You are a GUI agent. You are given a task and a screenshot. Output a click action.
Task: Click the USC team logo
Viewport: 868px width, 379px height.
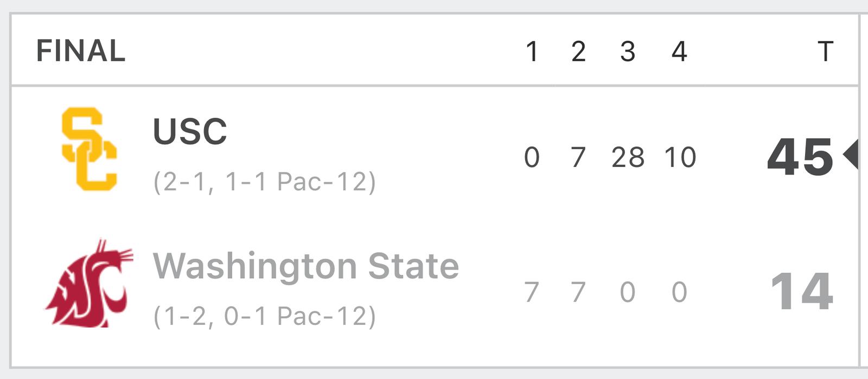(90, 149)
